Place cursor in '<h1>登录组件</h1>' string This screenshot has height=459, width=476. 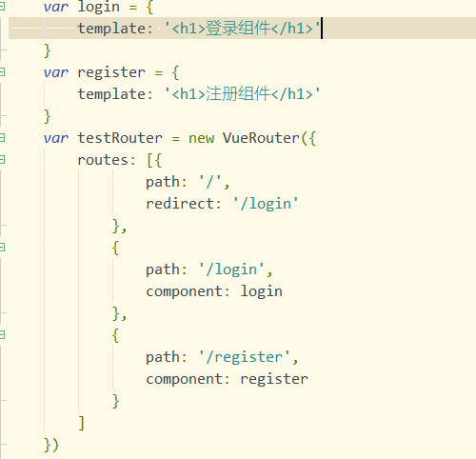tap(242, 29)
